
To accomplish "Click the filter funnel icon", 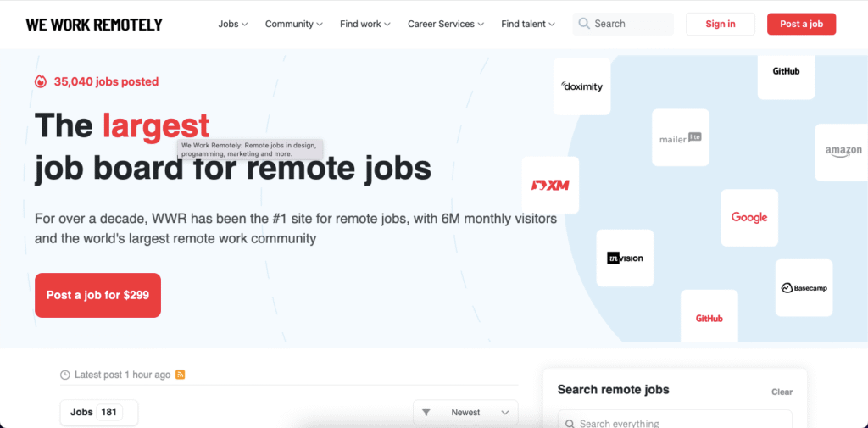I will pos(426,413).
